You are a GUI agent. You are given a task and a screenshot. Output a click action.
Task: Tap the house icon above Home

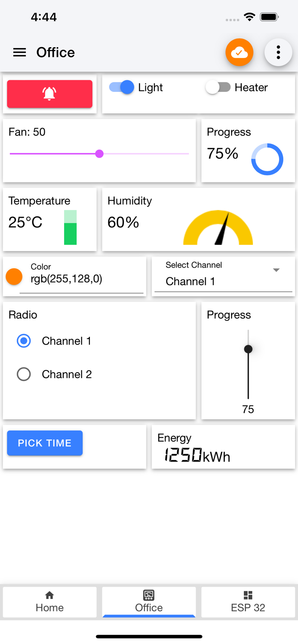point(49,595)
